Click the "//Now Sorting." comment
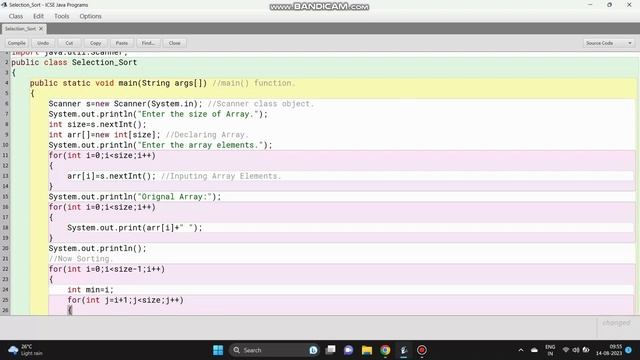This screenshot has width=640, height=360. click(80, 259)
